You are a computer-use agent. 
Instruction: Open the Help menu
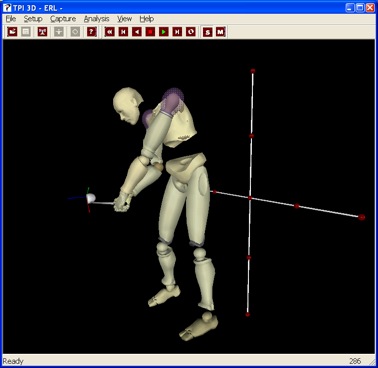(x=147, y=19)
